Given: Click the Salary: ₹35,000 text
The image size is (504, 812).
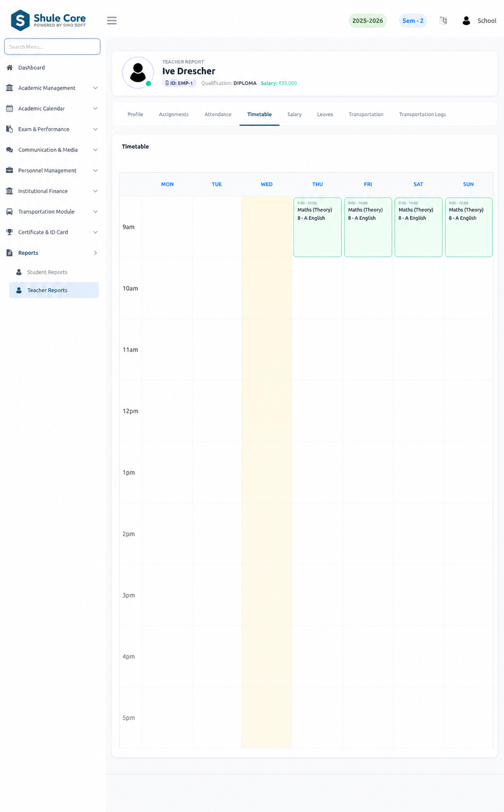Looking at the screenshot, I should point(279,83).
